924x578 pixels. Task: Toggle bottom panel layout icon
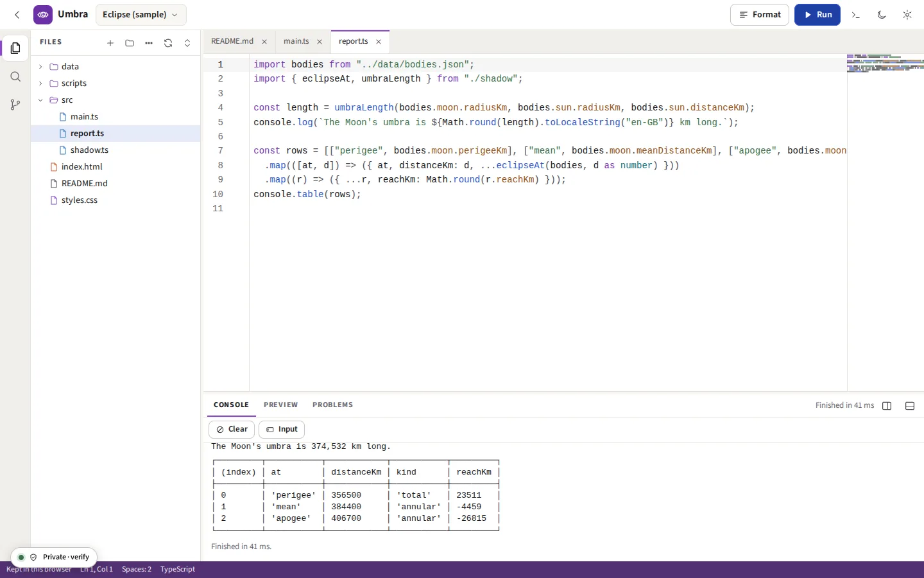(910, 405)
